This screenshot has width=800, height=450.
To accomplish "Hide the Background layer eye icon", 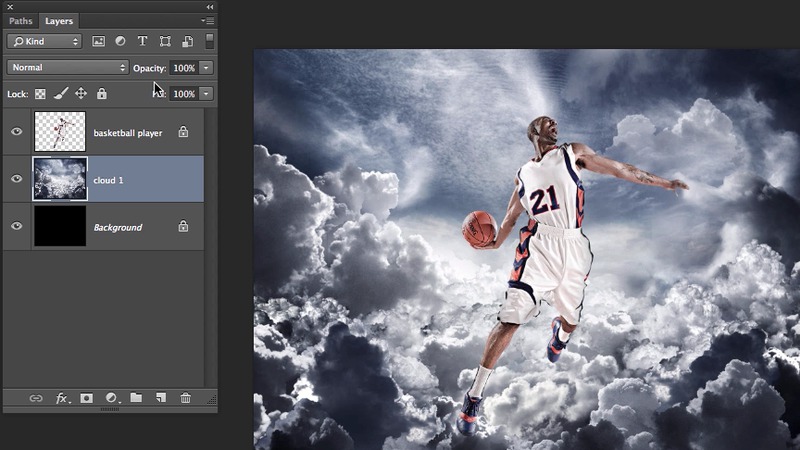I will click(x=16, y=227).
